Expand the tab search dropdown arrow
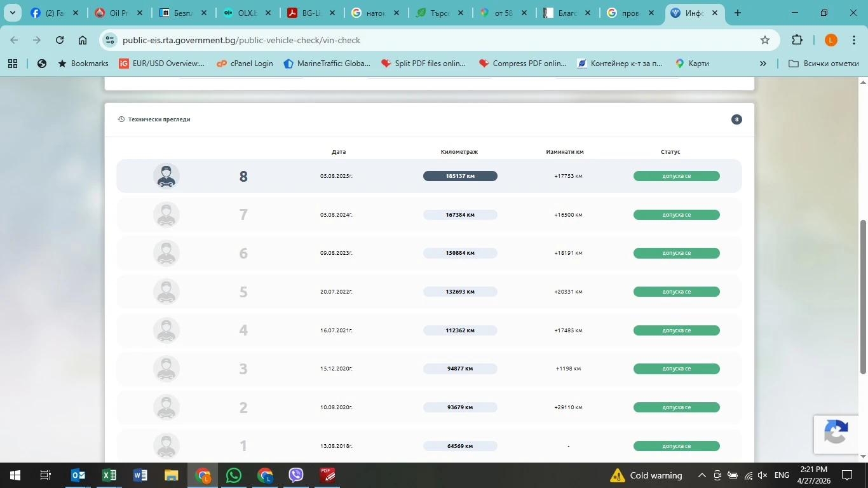Image resolution: width=868 pixels, height=488 pixels. pos(12,13)
